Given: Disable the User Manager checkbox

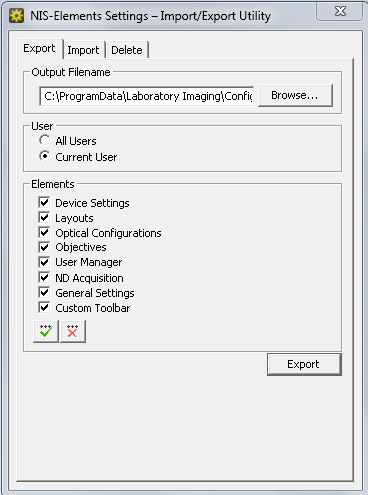Looking at the screenshot, I should (44, 262).
